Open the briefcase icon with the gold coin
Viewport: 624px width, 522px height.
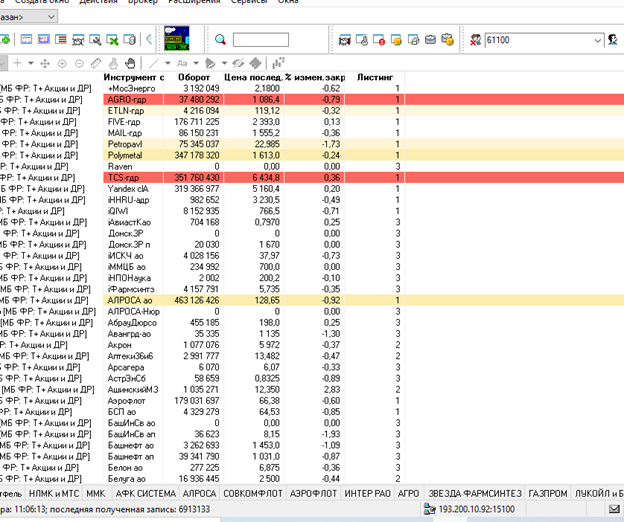click(x=448, y=39)
